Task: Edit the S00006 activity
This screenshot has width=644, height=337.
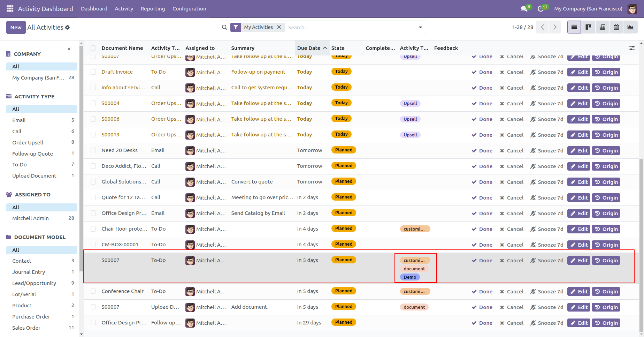Action: [579, 119]
